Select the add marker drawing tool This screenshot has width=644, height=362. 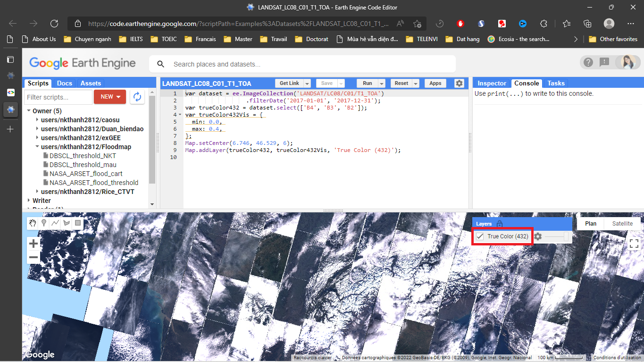(44, 223)
